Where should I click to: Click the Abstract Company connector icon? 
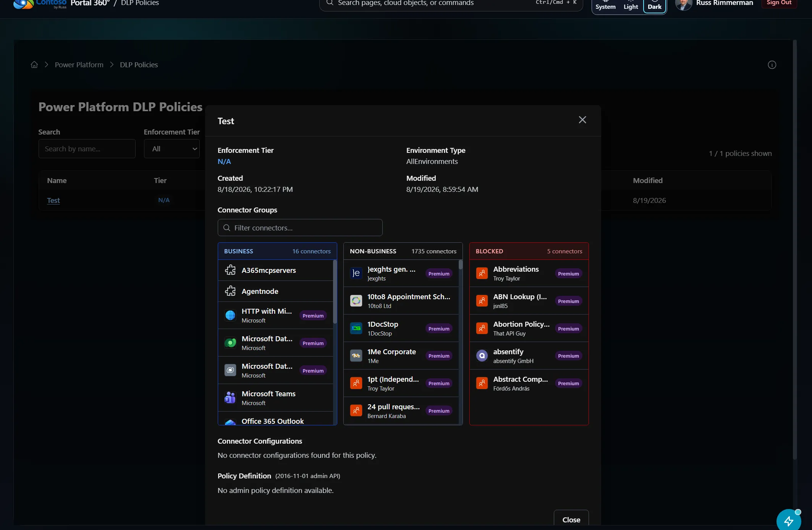pos(482,383)
